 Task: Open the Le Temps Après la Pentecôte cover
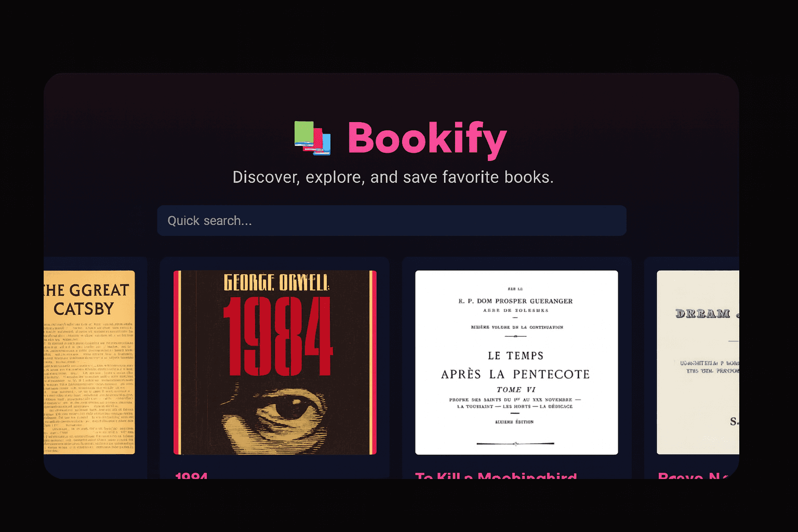516,363
